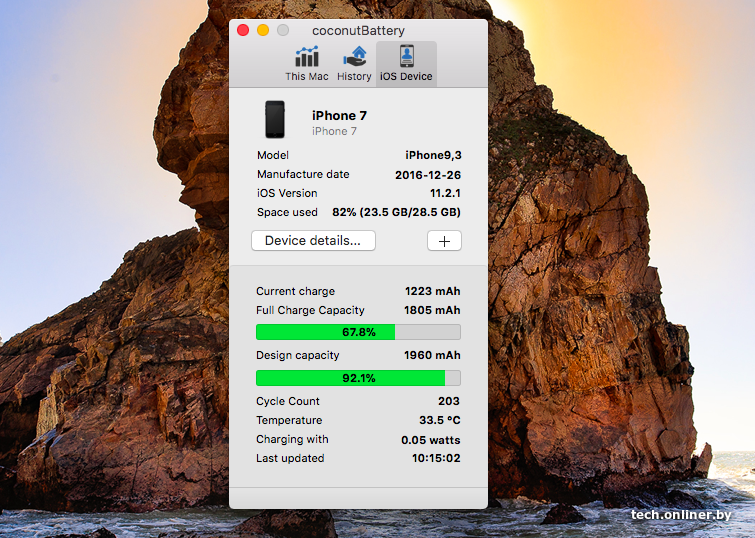Click the Device details... button
Screen dimensions: 755x538
pos(313,240)
